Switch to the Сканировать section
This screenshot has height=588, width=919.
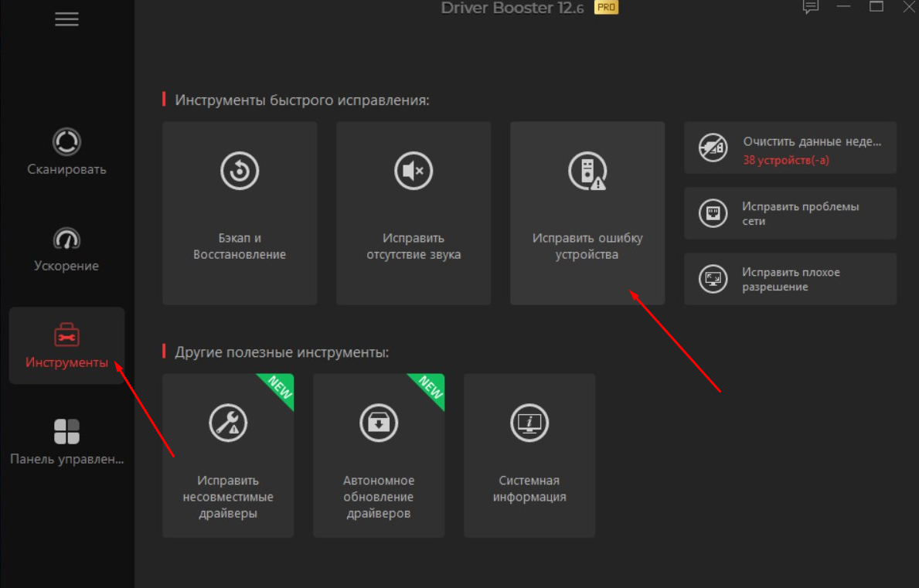66,151
